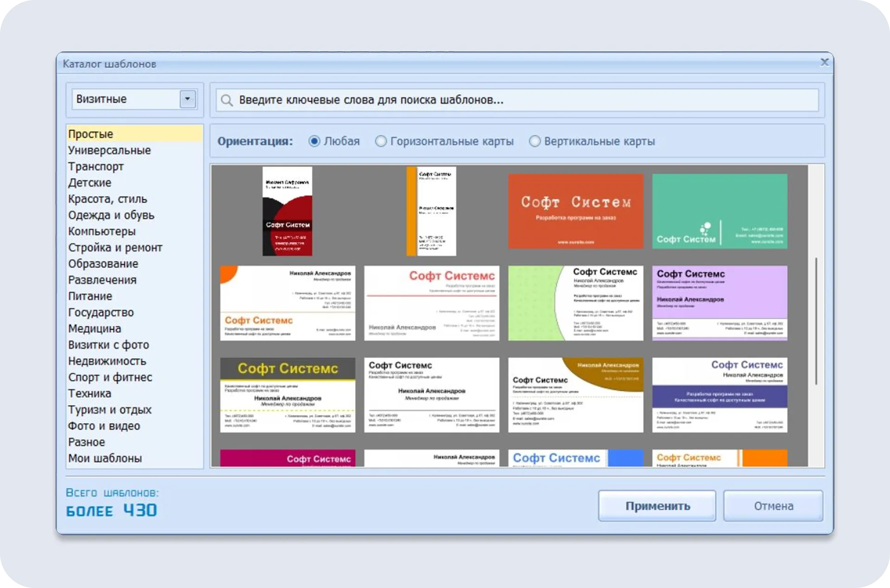Choose the Стройка и ремонт category
Image resolution: width=890 pixels, height=588 pixels.
(x=134, y=247)
